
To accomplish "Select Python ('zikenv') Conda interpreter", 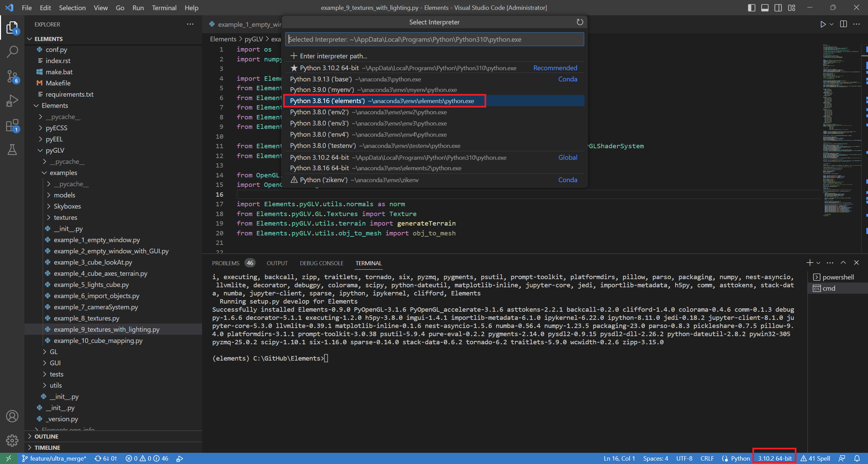I will [434, 180].
